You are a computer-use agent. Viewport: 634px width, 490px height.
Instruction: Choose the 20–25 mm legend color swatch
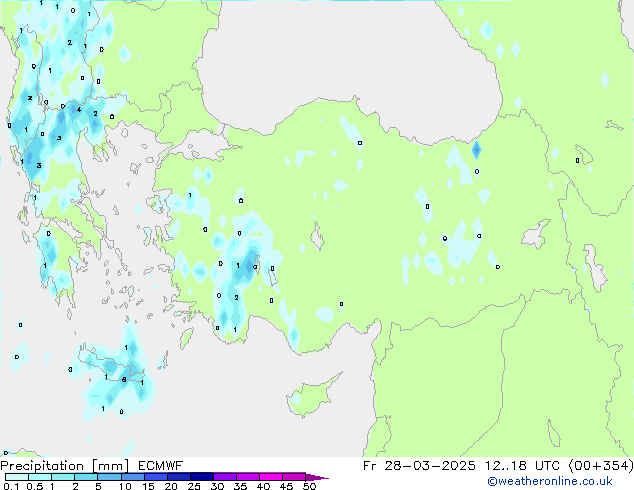(x=178, y=477)
